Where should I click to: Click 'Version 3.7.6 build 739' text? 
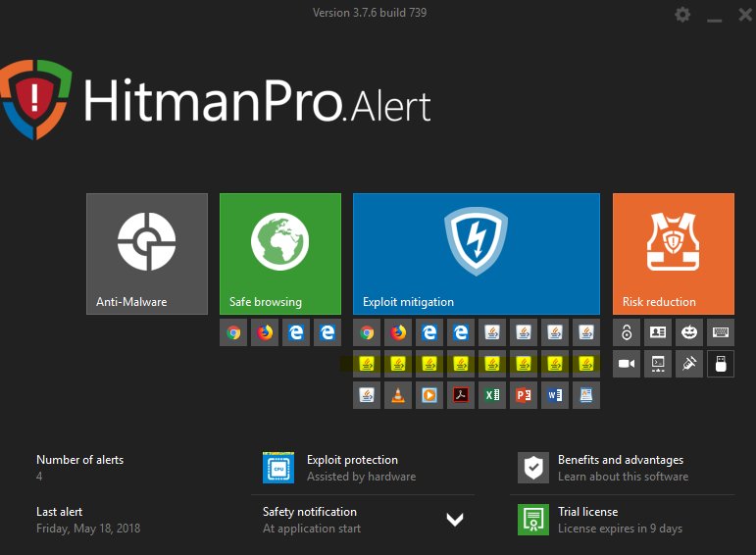pyautogui.click(x=370, y=13)
